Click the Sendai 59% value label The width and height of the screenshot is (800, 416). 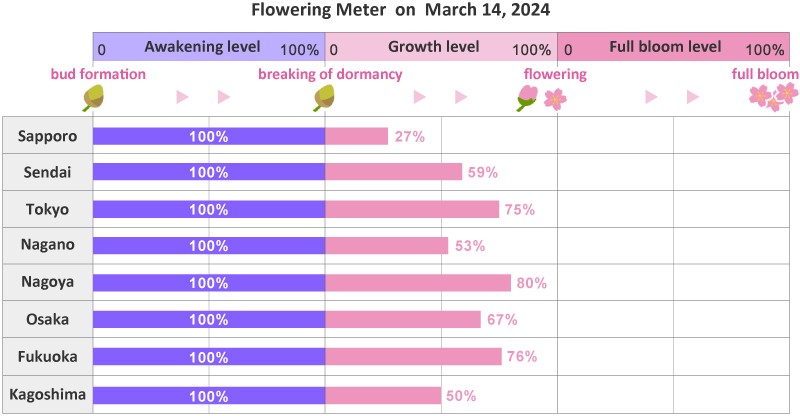point(483,172)
